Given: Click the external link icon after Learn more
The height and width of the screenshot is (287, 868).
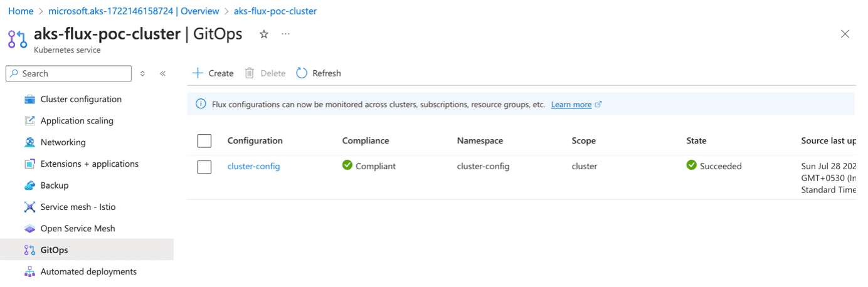Looking at the screenshot, I should tap(598, 104).
